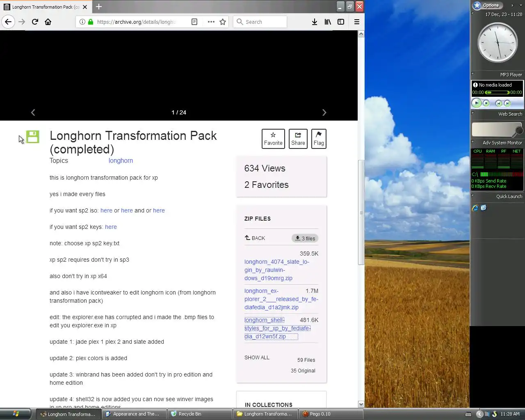Go back with the browser back arrow

click(x=8, y=22)
